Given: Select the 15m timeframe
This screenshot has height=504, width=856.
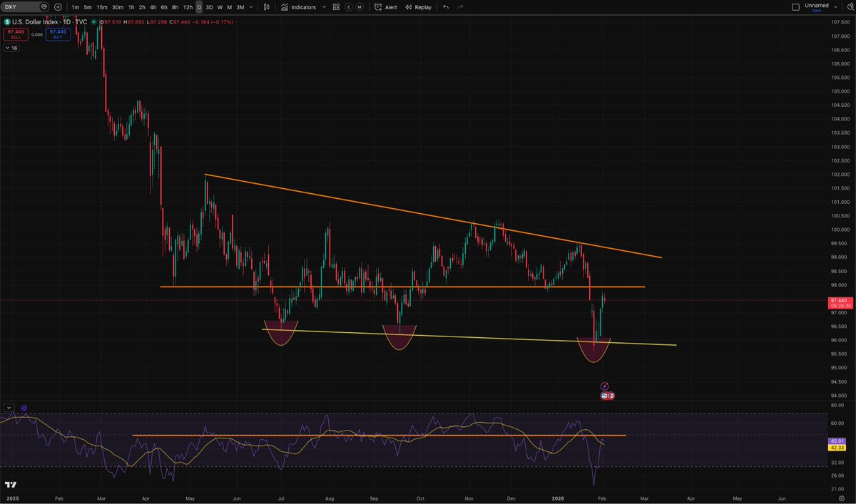Looking at the screenshot, I should pos(102,6).
